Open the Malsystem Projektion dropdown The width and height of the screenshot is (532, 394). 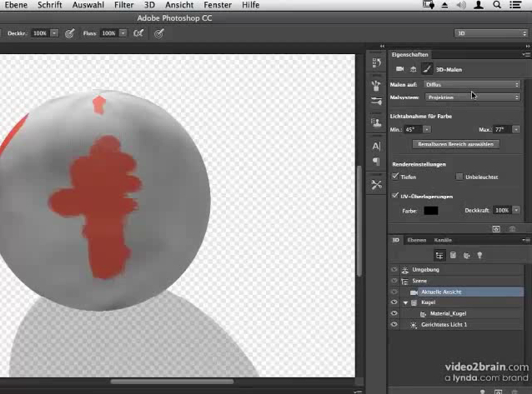pos(471,97)
